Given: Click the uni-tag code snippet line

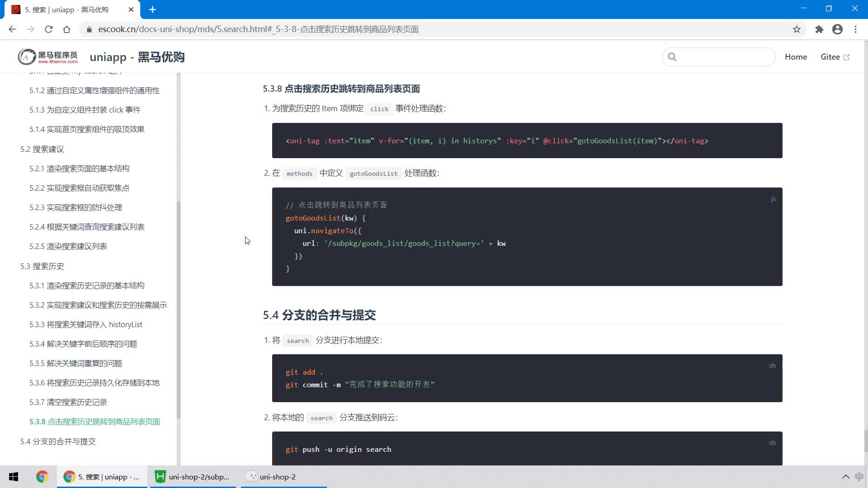Looking at the screenshot, I should coord(497,141).
